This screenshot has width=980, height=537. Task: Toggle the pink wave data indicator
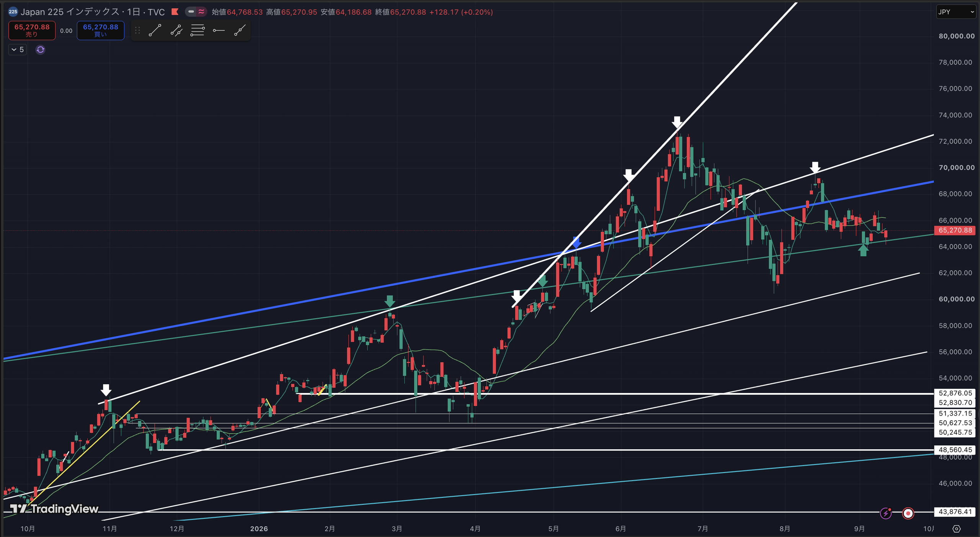coord(201,12)
